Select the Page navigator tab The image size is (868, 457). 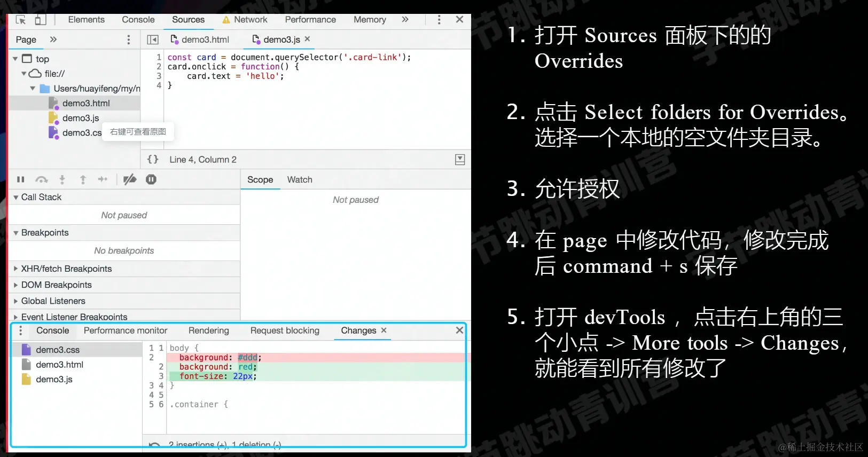(x=26, y=40)
